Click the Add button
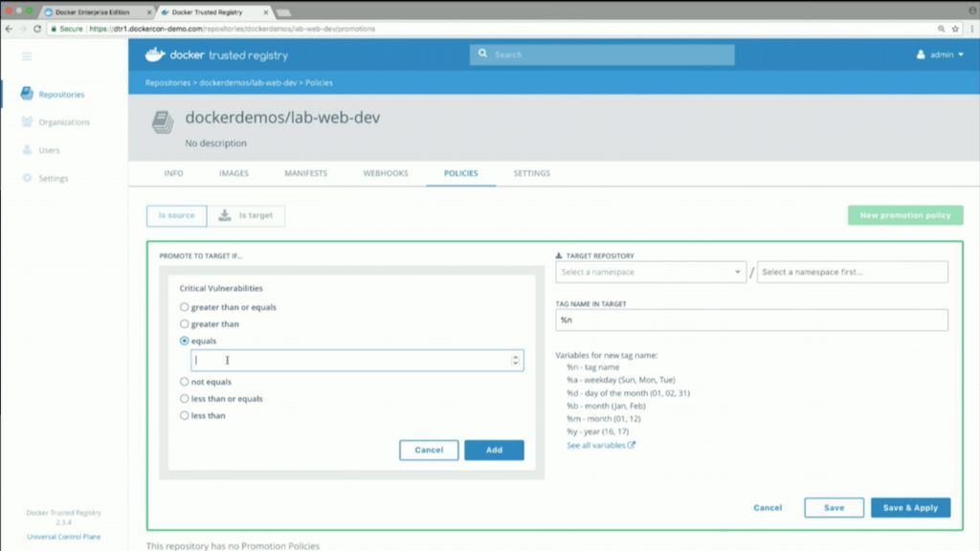This screenshot has width=980, height=551. (x=494, y=450)
